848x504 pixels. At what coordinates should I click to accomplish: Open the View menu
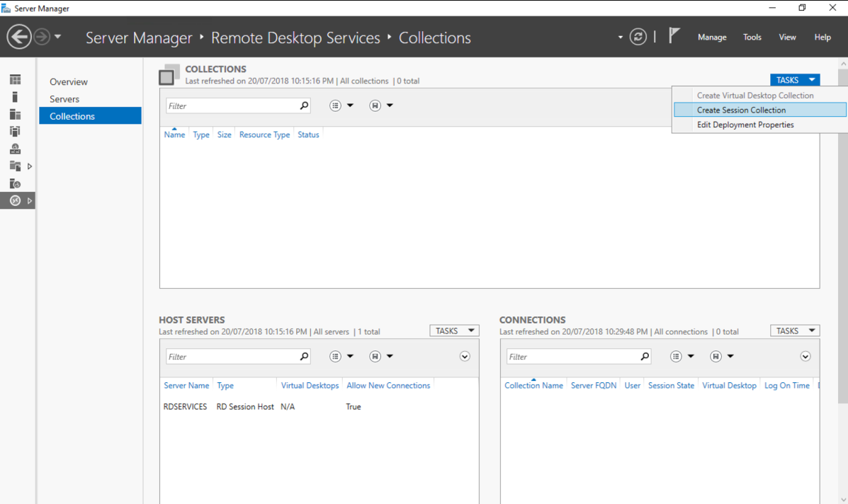tap(787, 38)
